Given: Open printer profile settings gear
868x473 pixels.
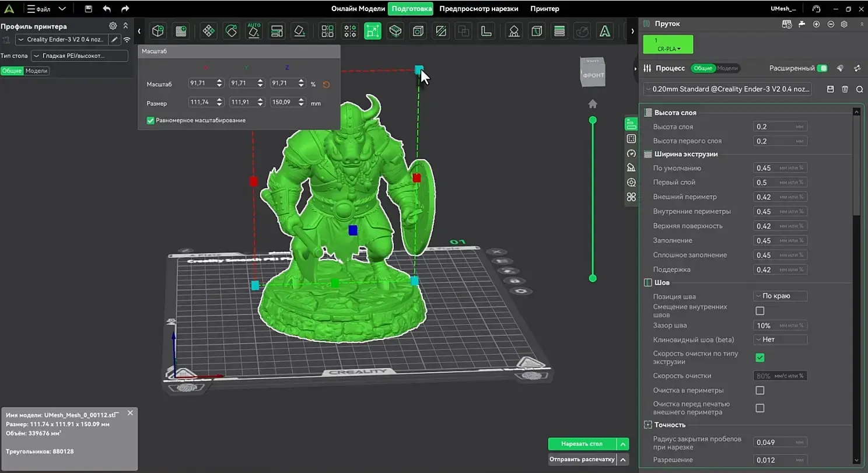Looking at the screenshot, I should (113, 26).
